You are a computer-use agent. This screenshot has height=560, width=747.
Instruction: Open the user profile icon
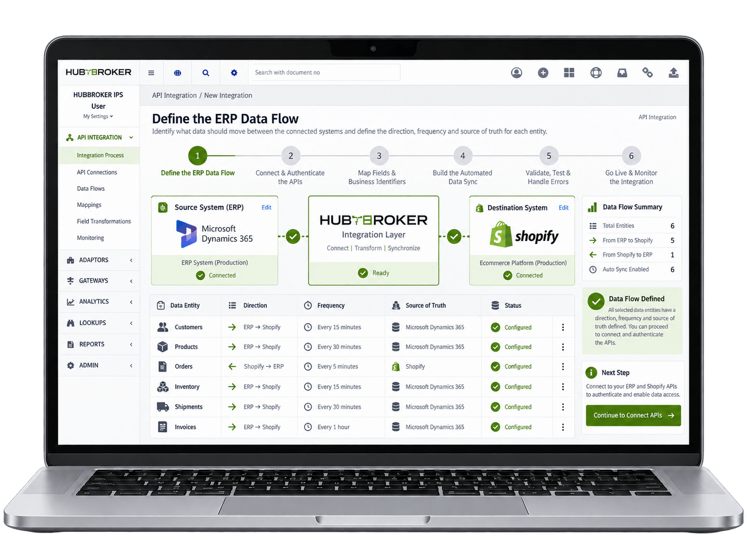coord(516,73)
